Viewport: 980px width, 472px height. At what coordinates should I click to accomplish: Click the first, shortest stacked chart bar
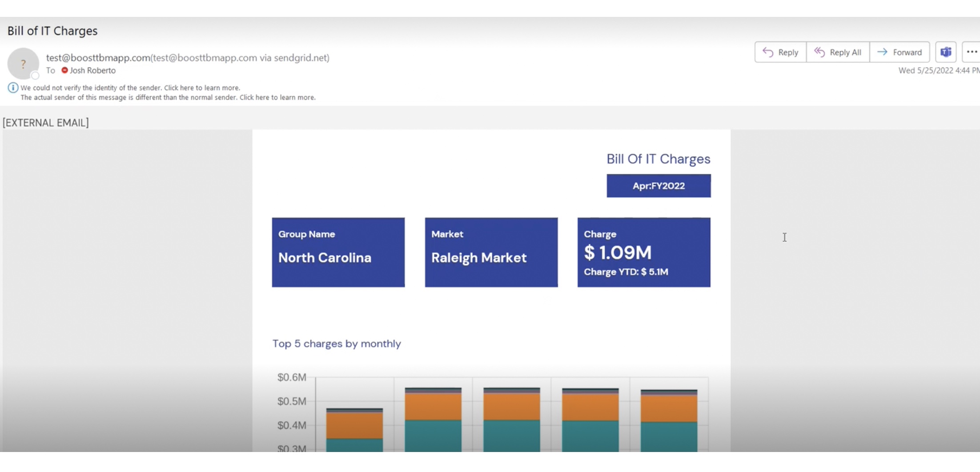tap(354, 430)
